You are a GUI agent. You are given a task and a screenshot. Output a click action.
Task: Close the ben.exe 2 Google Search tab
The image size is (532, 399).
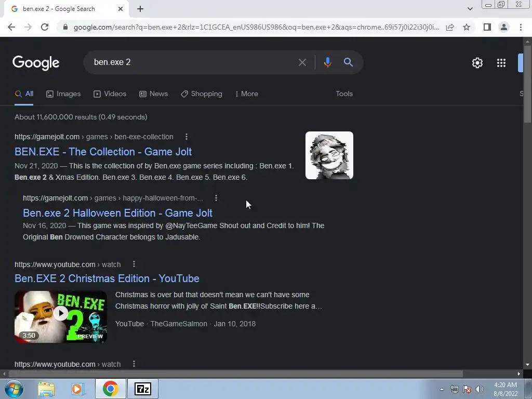[121, 9]
